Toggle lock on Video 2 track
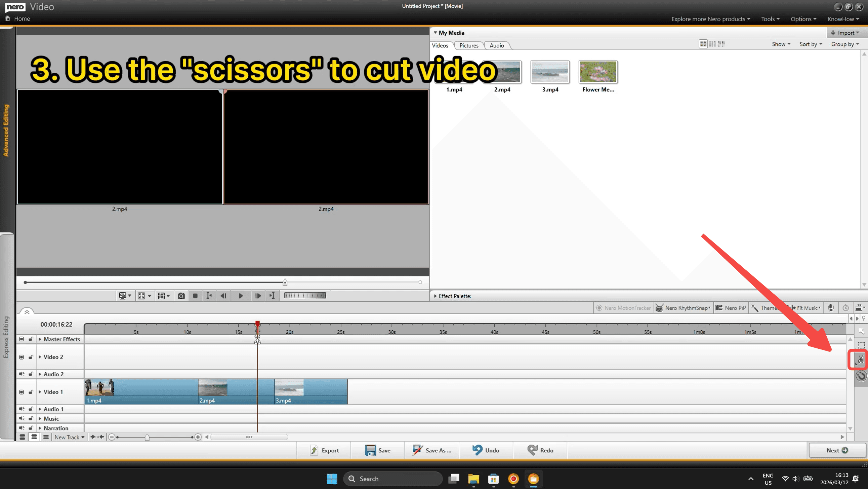The image size is (868, 489). tap(31, 357)
